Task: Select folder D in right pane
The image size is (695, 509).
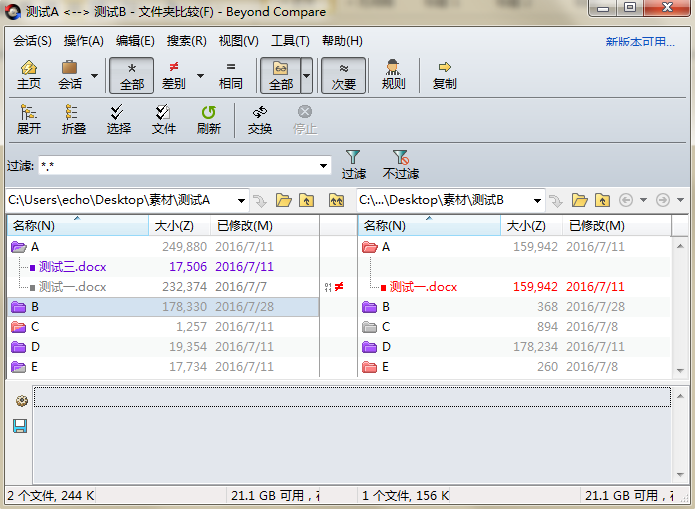Action: pos(514,347)
